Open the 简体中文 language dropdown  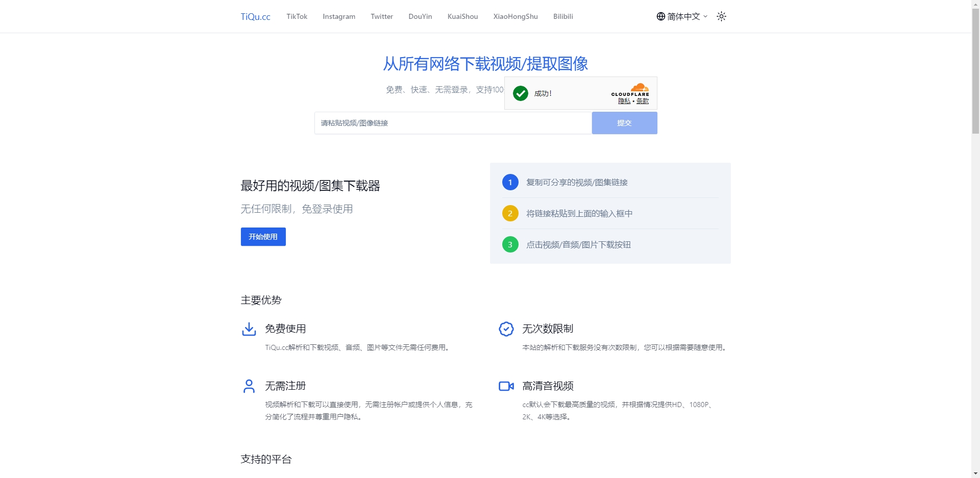682,16
